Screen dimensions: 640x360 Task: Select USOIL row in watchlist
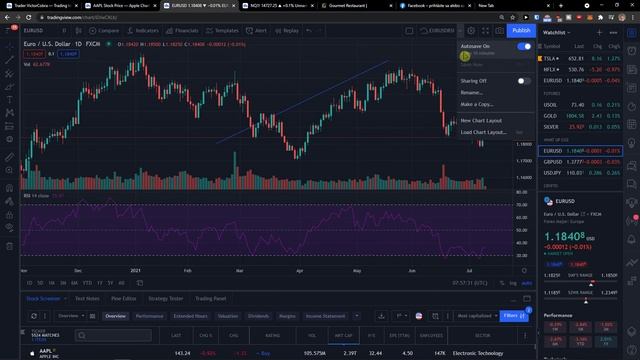580,105
